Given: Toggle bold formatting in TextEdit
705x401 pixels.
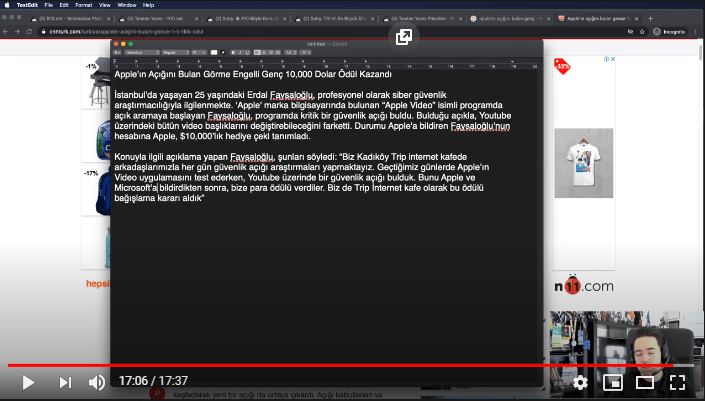Looking at the screenshot, I should click(233, 53).
